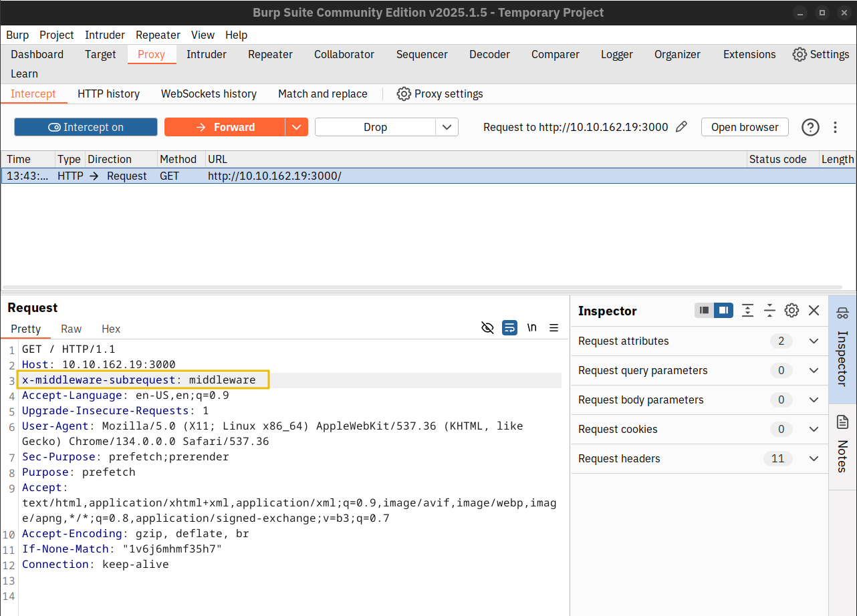Switch to the Target tab
This screenshot has width=857, height=616.
point(100,54)
